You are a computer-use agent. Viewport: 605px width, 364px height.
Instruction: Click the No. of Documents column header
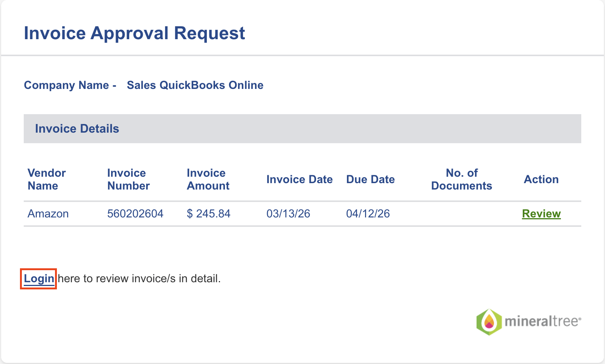click(x=461, y=179)
